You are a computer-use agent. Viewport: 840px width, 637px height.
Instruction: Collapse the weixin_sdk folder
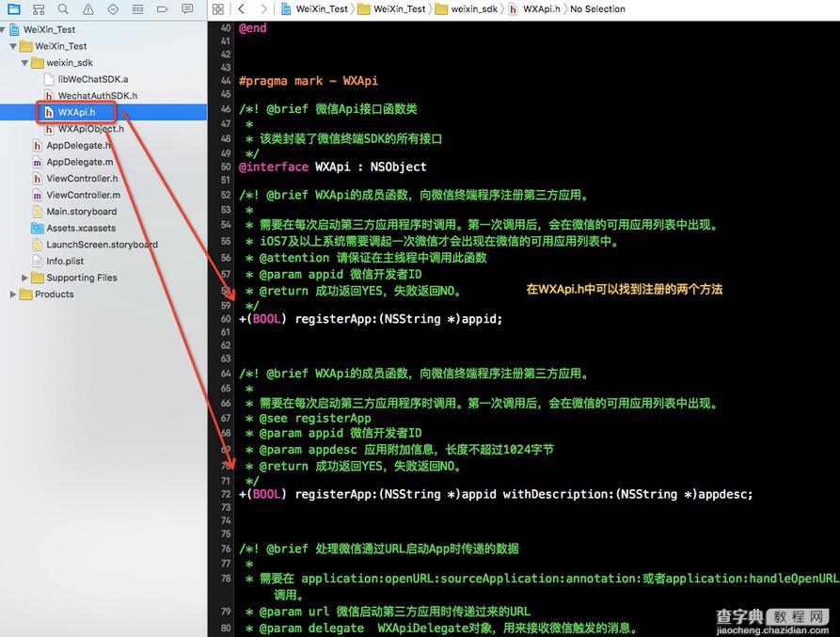(24, 63)
